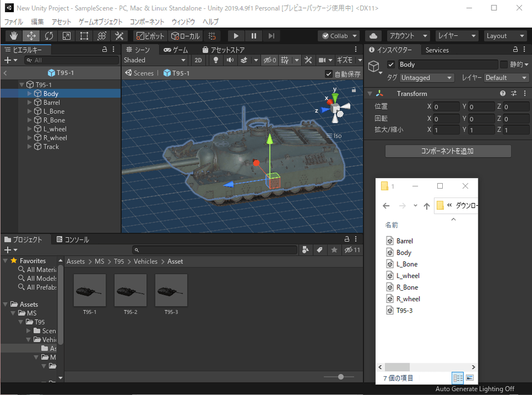The height and width of the screenshot is (395, 532).
Task: Go back arrow in prefab hierarchy header
Action: pos(5,73)
